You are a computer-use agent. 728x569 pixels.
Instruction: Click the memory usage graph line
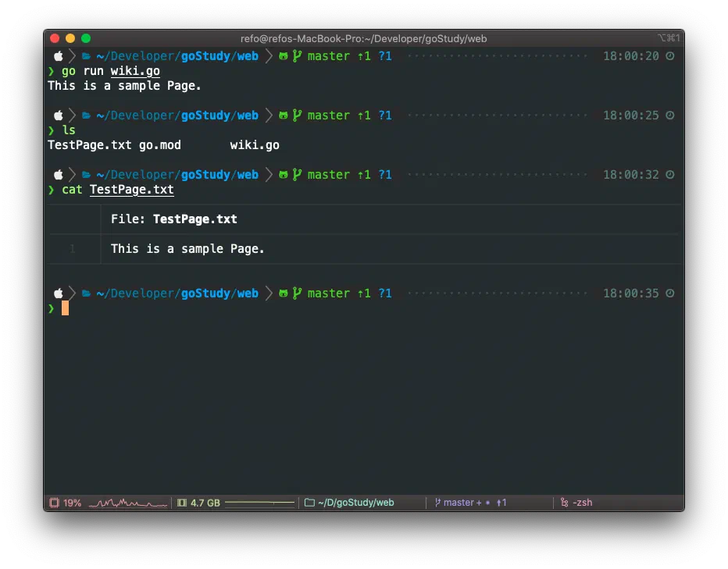coord(259,503)
